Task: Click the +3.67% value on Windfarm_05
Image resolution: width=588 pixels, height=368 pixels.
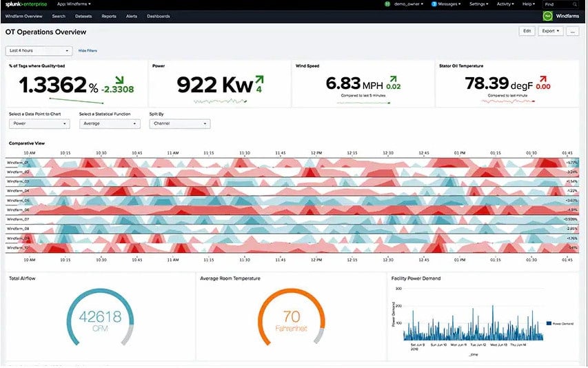Action: [x=572, y=201]
